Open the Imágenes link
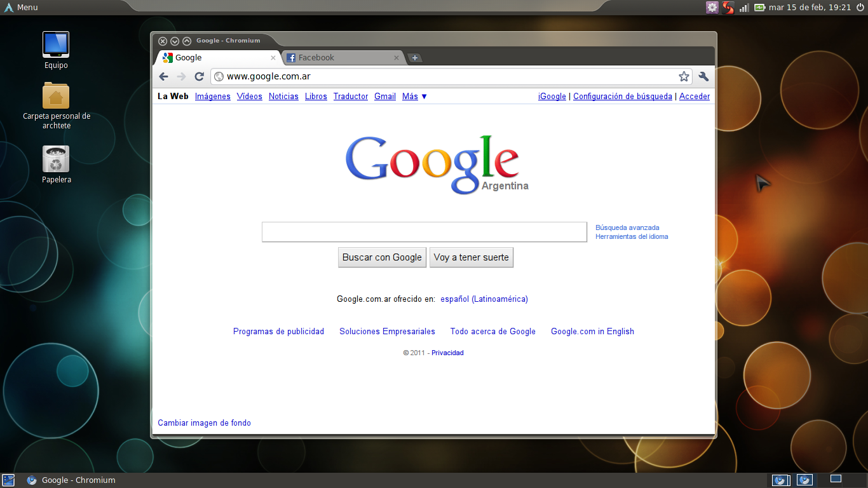The image size is (868, 488). coord(213,97)
